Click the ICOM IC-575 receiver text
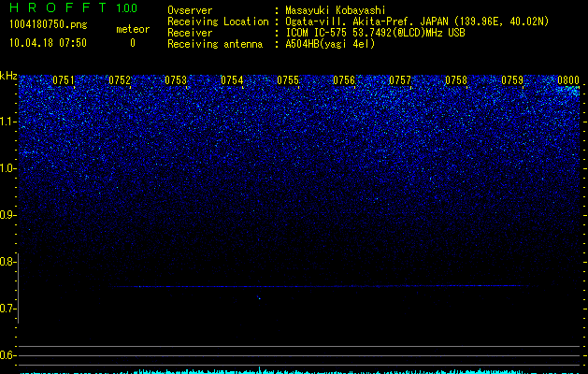The width and height of the screenshot is (588, 374). coord(375,33)
